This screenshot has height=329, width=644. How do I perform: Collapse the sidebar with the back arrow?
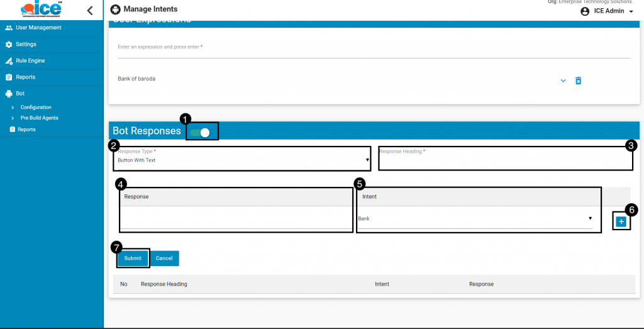point(89,10)
